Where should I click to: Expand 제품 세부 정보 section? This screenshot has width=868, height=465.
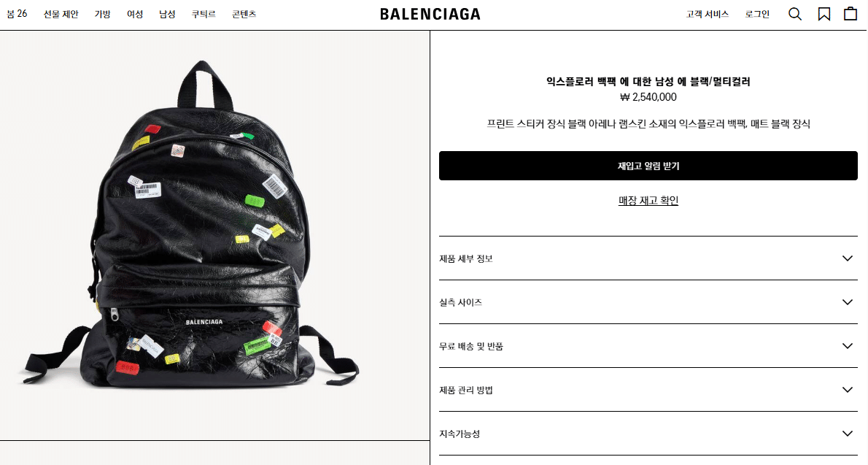pos(648,258)
